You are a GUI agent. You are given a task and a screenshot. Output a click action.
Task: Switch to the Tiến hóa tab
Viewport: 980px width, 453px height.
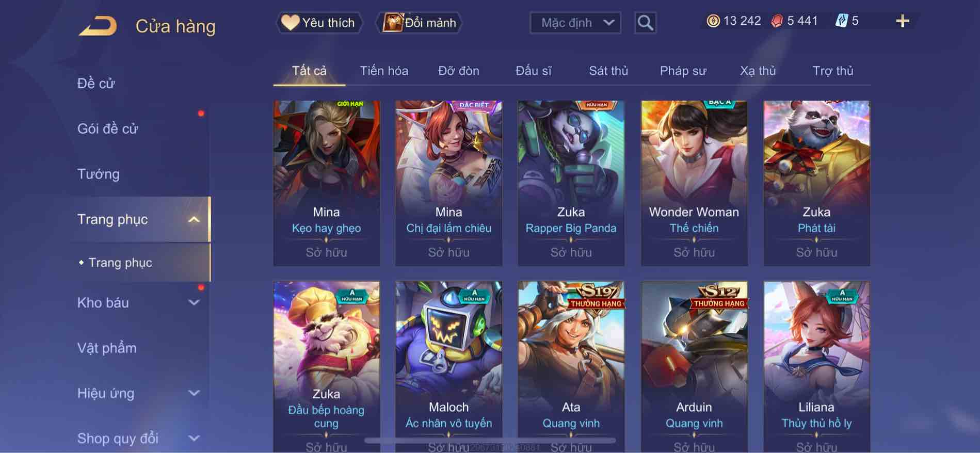(x=384, y=71)
